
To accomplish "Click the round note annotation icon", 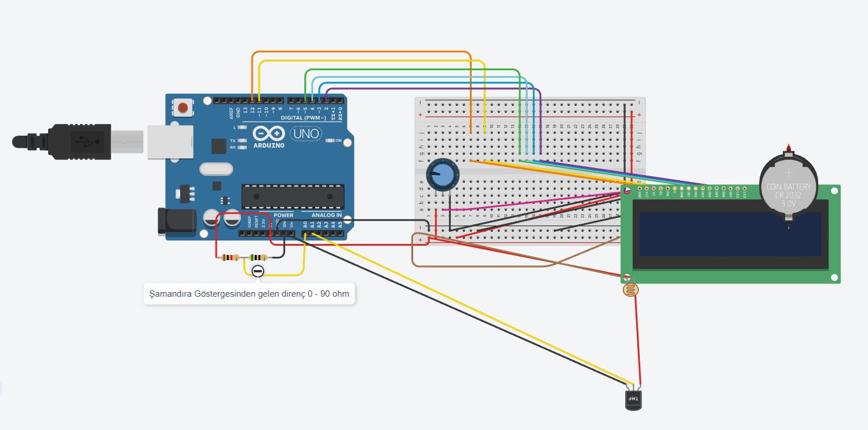I will [x=258, y=271].
